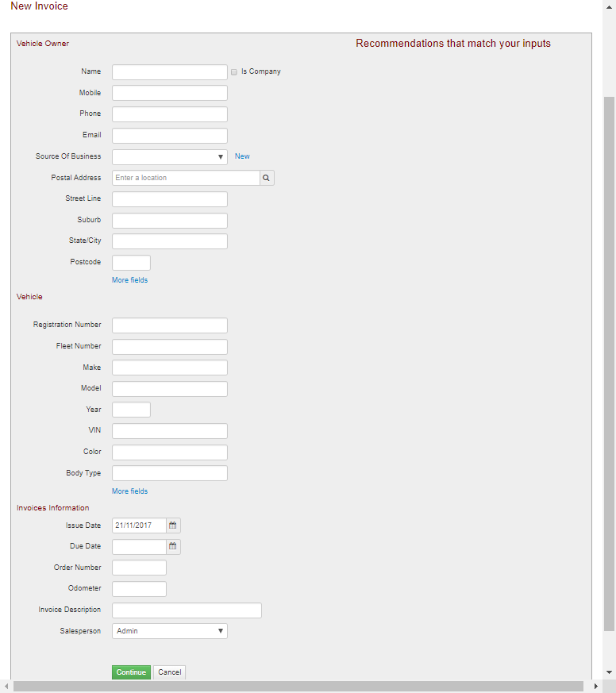Focus the VIN input field

point(170,431)
